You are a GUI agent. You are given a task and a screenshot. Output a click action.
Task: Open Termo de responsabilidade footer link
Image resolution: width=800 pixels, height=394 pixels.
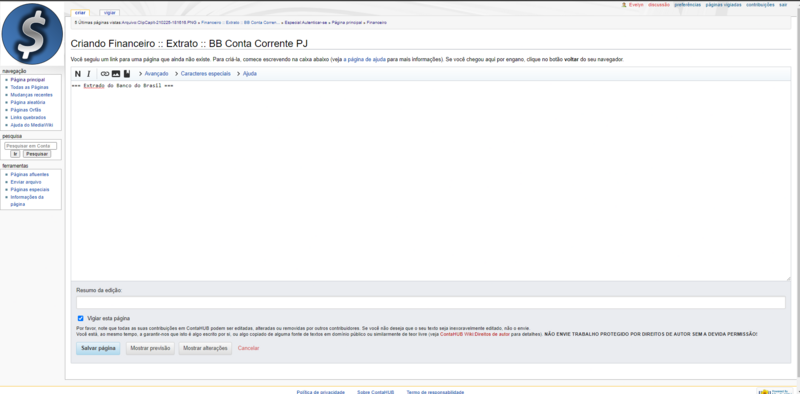[435, 392]
